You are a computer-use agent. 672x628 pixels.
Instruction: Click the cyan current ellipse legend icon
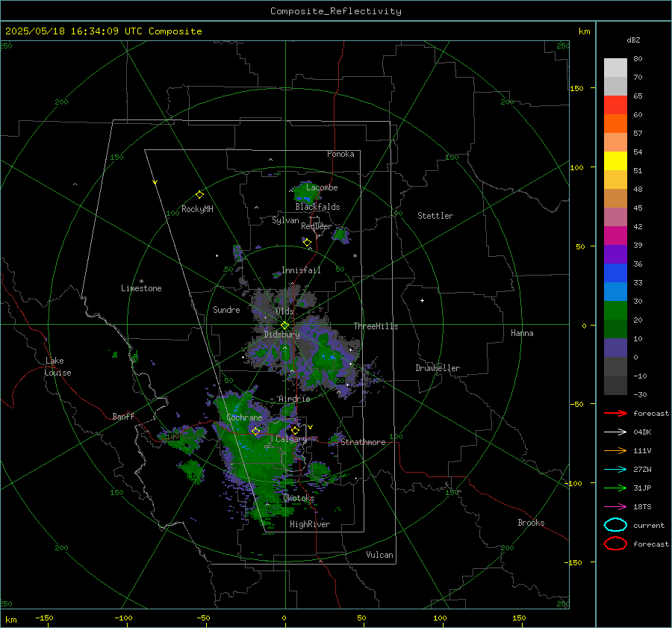[x=615, y=525]
